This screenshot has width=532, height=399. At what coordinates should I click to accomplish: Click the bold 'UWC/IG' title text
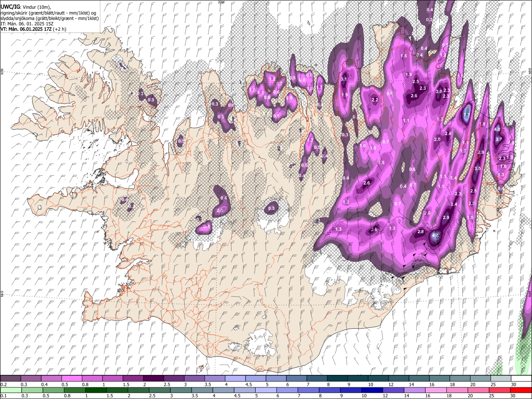[10, 7]
